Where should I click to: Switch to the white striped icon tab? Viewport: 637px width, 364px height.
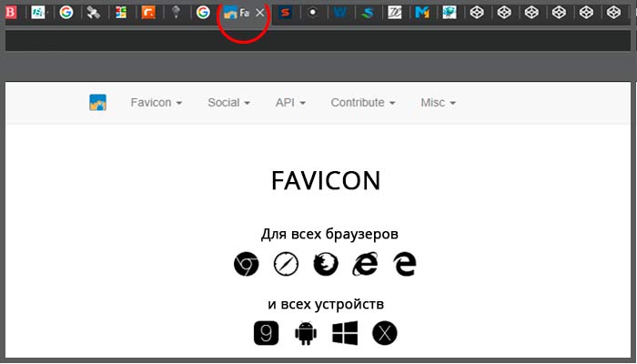click(394, 13)
